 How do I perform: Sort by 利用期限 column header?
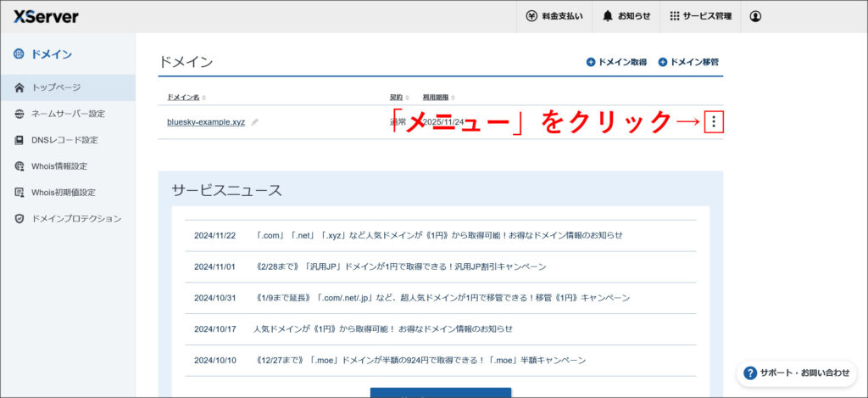point(438,98)
